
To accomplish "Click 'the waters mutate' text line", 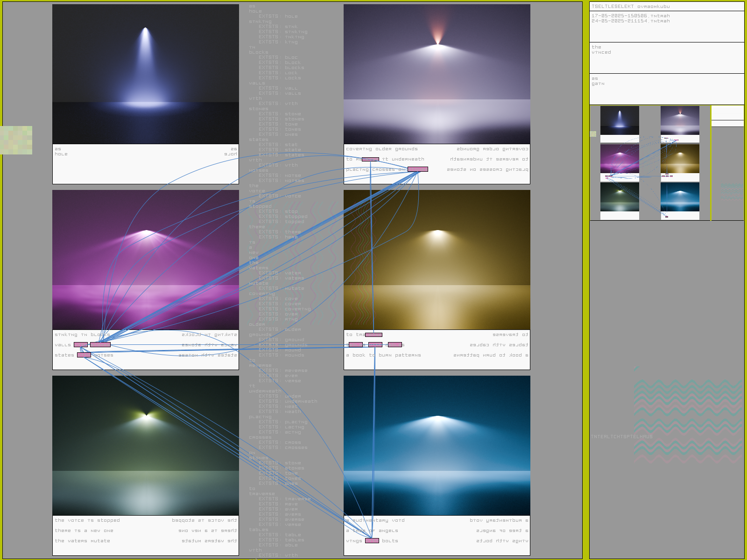I will click(82, 541).
